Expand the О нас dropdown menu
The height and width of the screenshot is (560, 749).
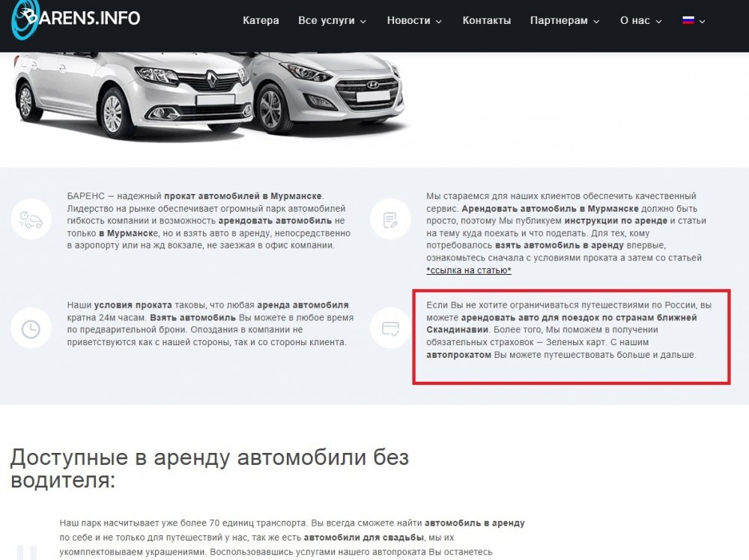point(640,20)
